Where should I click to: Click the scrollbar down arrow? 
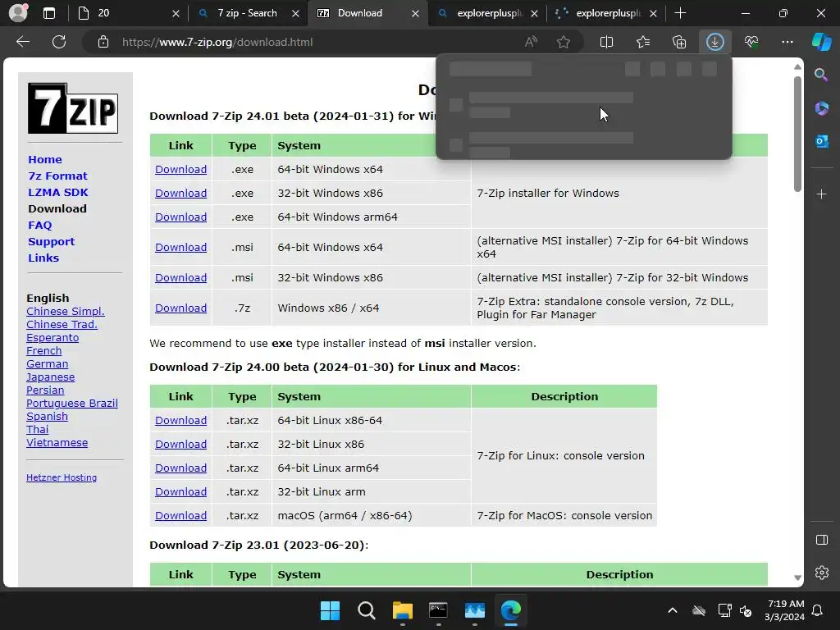click(797, 577)
